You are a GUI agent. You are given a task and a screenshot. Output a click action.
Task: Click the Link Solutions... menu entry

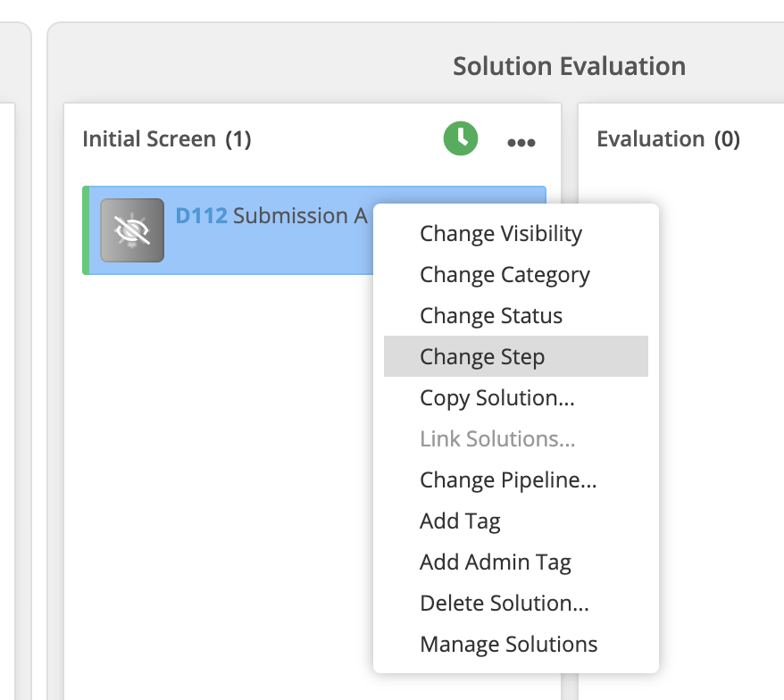[x=516, y=438]
